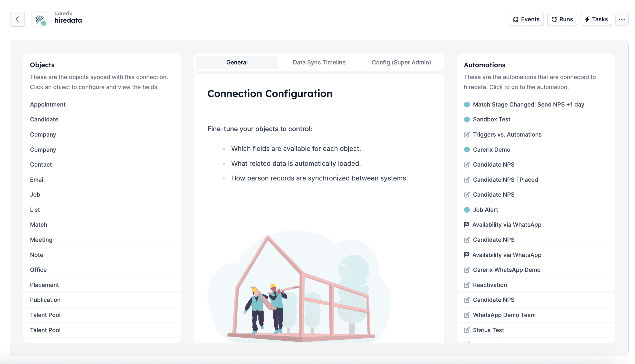Open the Data Sync Timeline tab
635x364 pixels.
pos(319,62)
